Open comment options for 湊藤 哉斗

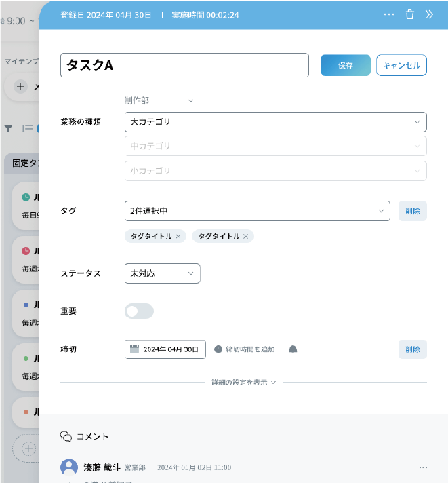pyautogui.click(x=423, y=467)
